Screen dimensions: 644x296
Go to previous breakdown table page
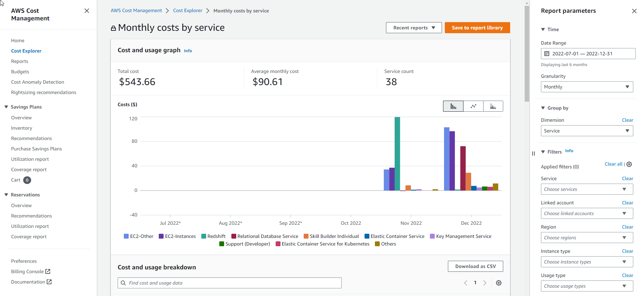[x=466, y=283]
